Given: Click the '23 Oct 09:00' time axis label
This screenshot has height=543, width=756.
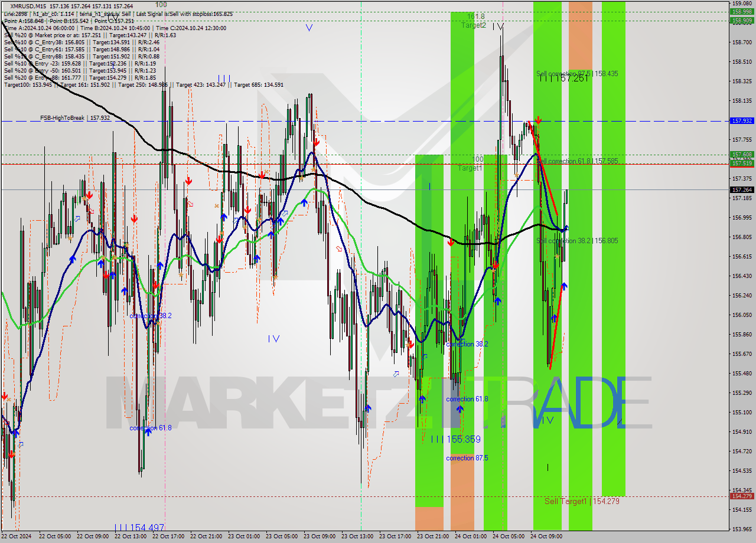Looking at the screenshot, I should point(319,537).
